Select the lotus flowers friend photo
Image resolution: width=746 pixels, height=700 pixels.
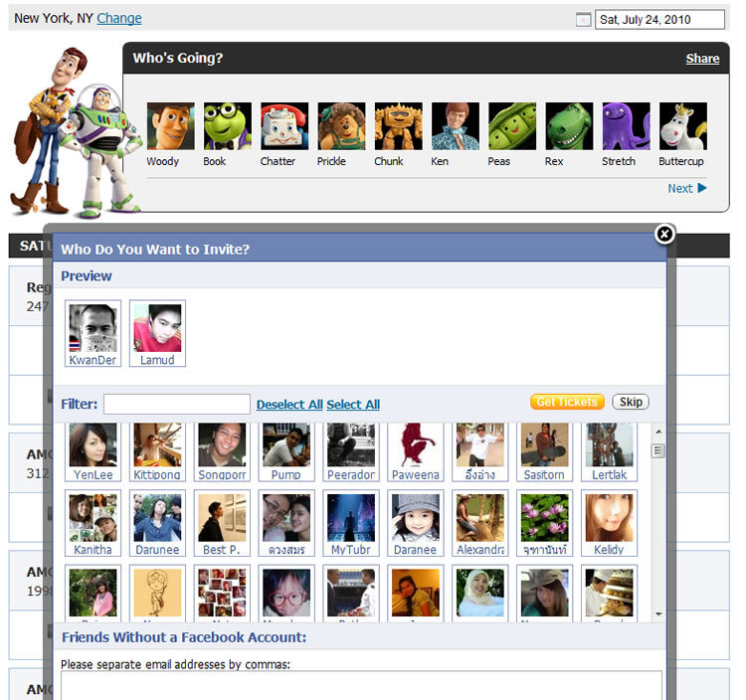tap(545, 518)
